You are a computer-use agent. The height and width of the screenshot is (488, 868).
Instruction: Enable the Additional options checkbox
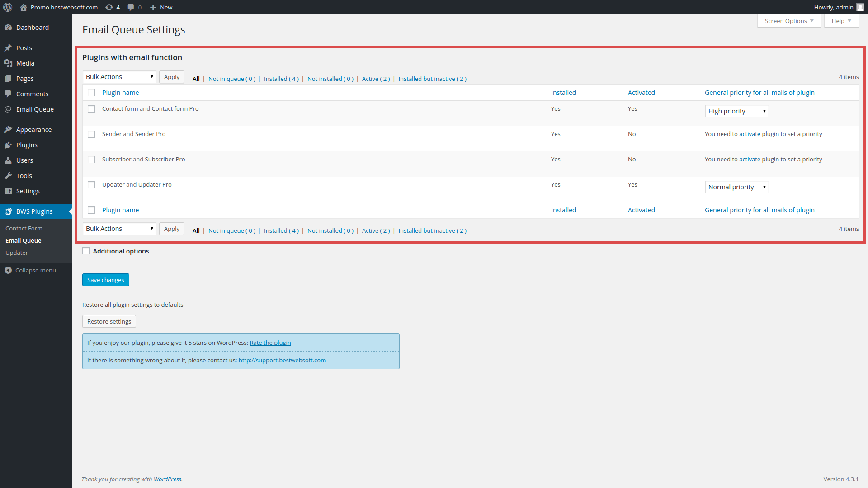[x=86, y=251]
